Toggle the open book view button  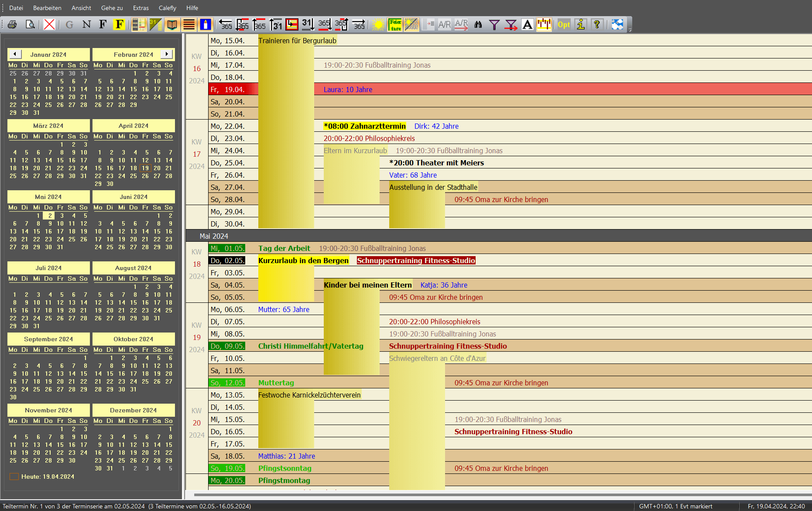click(x=172, y=24)
